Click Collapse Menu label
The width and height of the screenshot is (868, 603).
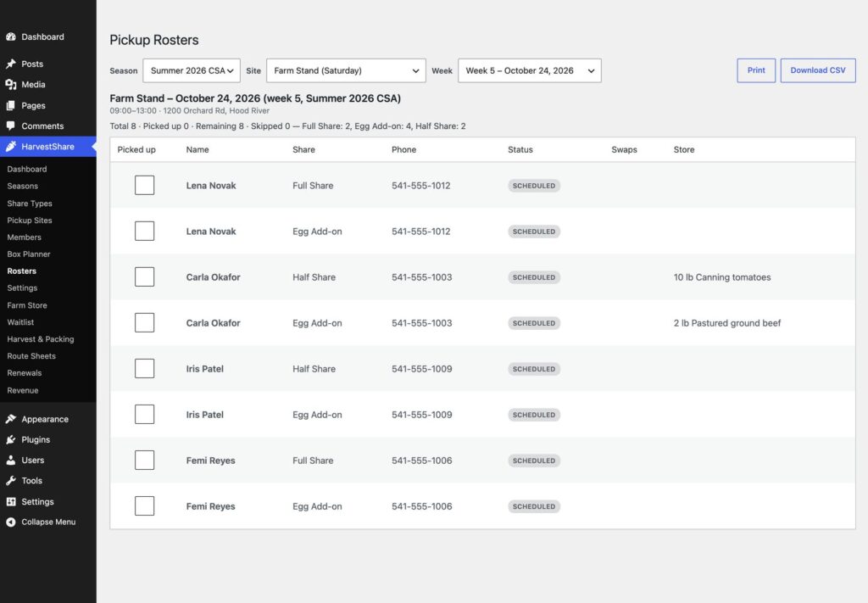tap(48, 522)
